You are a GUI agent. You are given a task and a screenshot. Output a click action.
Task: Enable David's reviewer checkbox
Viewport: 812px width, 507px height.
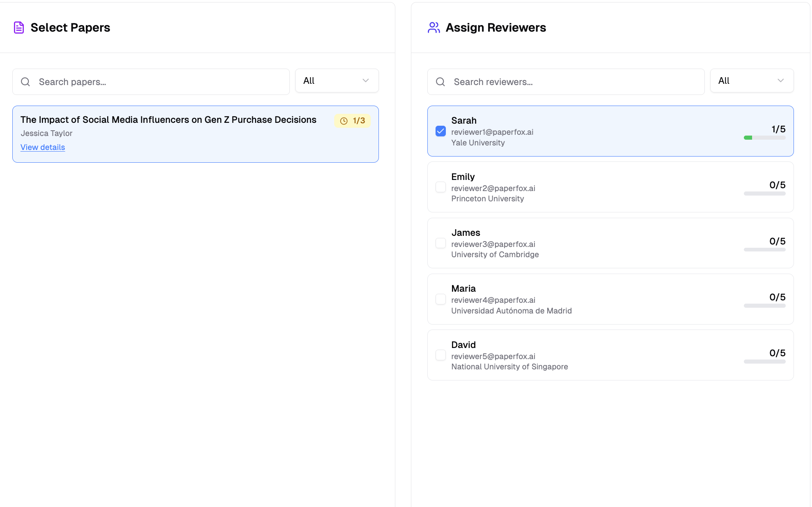tap(440, 355)
